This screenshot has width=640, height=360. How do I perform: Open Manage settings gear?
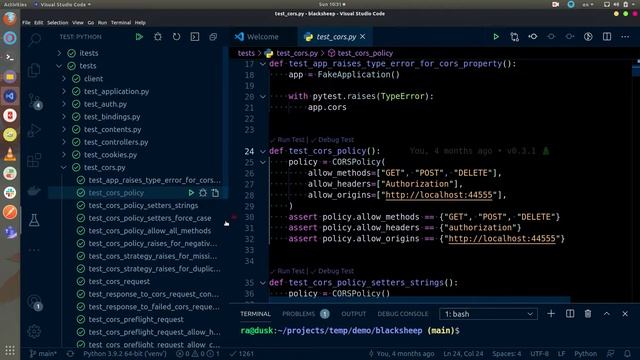(34, 331)
